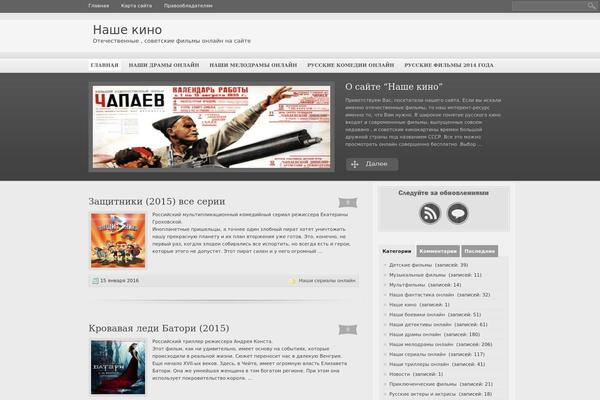This screenshot has width=600, height=400.
Task: Open Карта сайта in the top bar
Action: coord(136,6)
